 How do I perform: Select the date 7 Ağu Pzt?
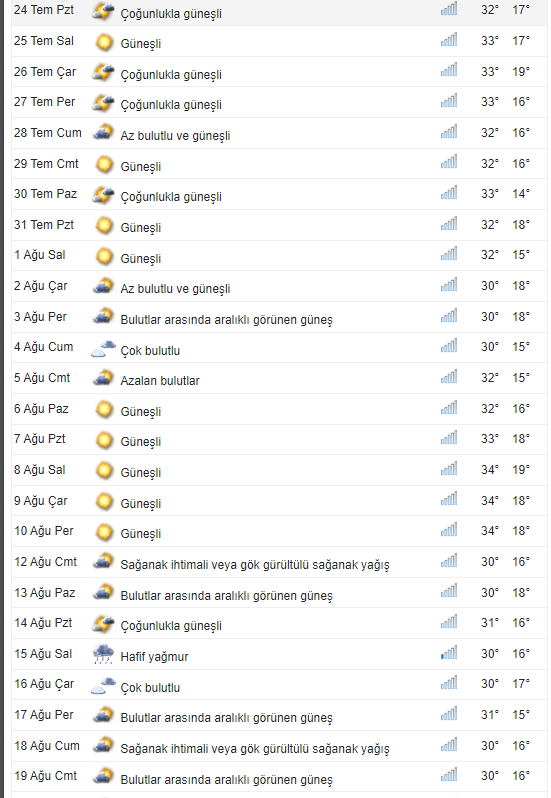(x=40, y=439)
